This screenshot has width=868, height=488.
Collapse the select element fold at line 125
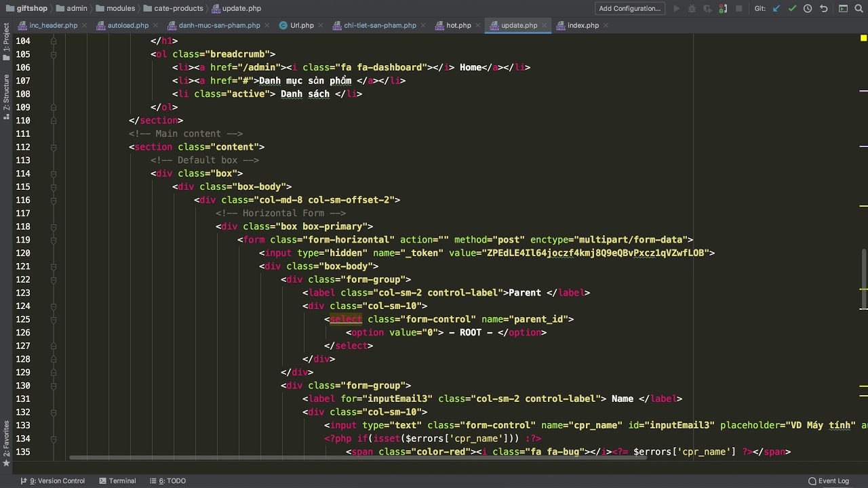click(x=53, y=319)
